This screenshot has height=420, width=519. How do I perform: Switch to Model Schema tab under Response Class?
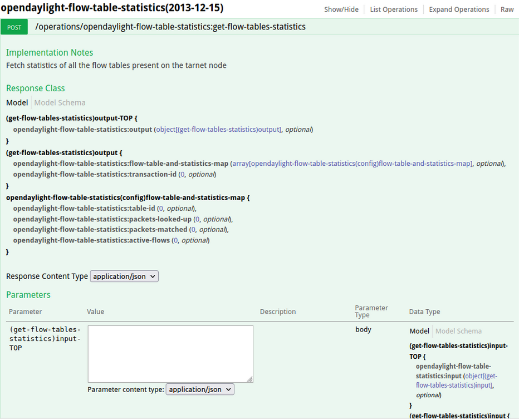click(x=60, y=102)
